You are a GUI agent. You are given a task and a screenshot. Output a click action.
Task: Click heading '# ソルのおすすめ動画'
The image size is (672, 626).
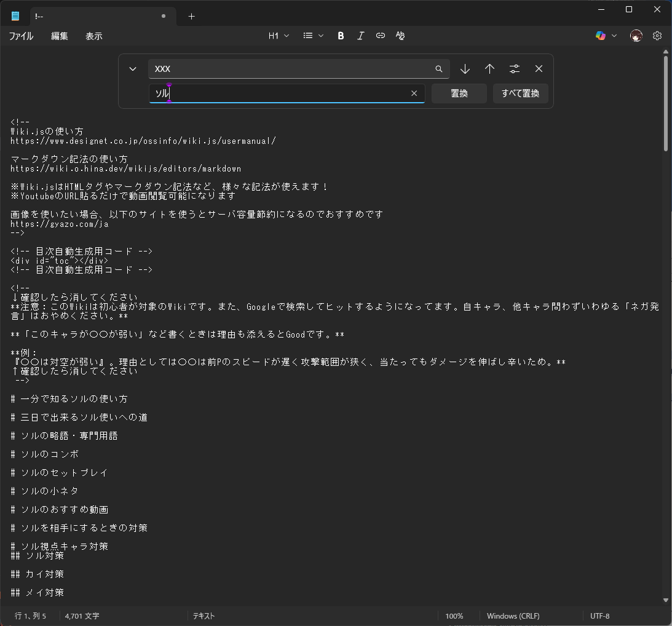[x=59, y=510]
